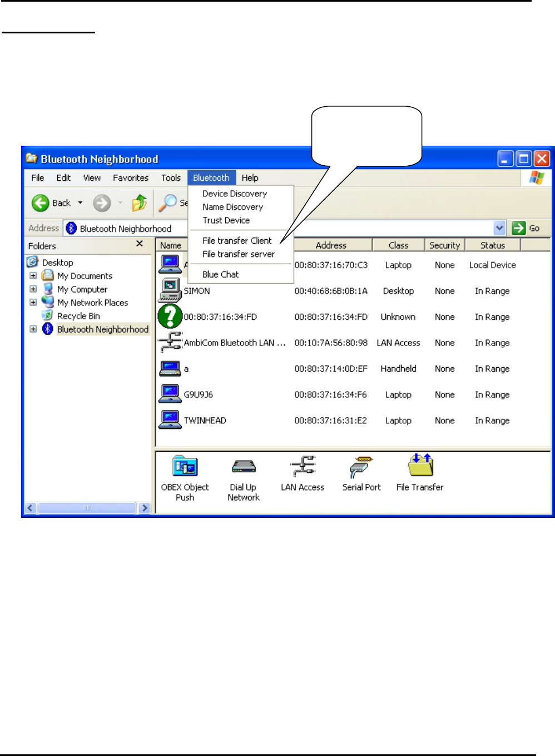Expand the Bluetooth Neighborhood tree node

pos(33,329)
